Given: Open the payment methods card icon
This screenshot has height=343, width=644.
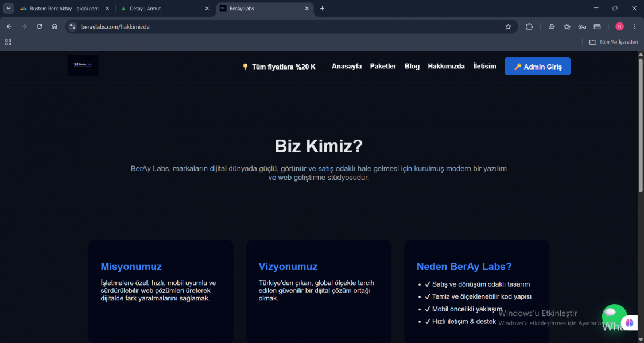Looking at the screenshot, I should (x=597, y=26).
